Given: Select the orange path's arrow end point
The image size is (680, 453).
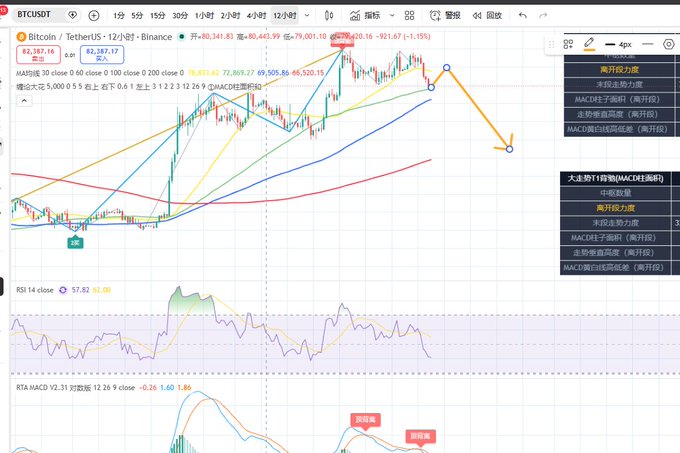Looking at the screenshot, I should coord(510,149).
